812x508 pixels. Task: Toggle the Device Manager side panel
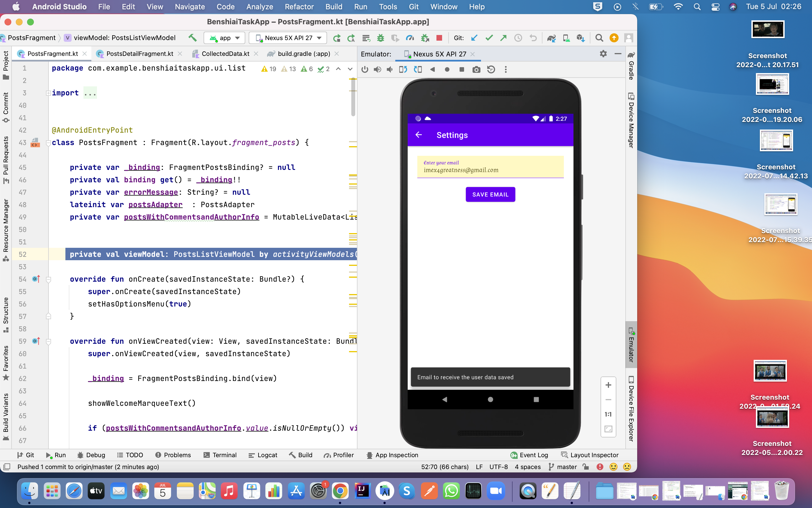click(631, 120)
